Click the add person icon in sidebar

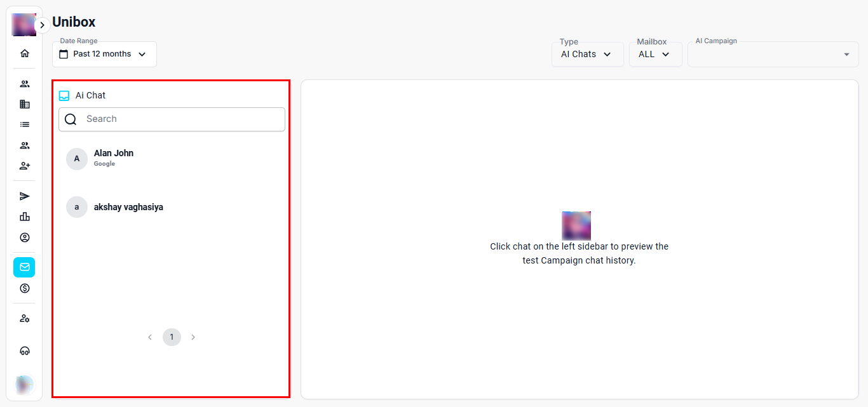(x=25, y=166)
